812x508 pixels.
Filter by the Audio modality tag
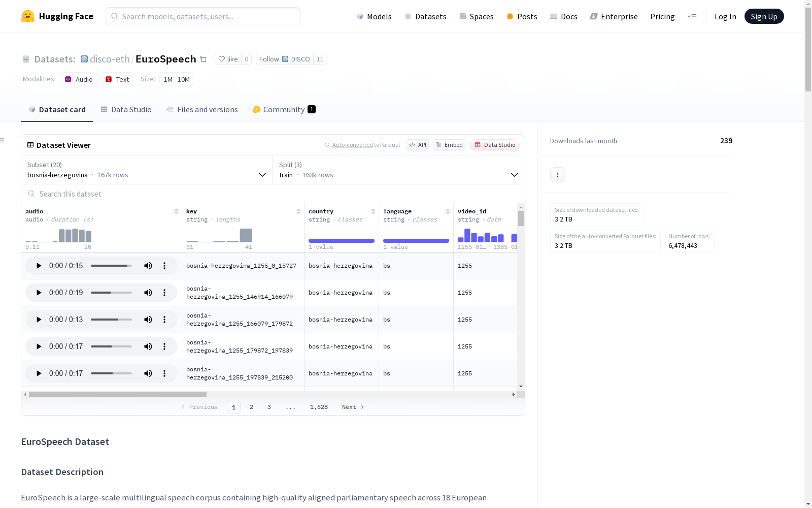click(79, 79)
